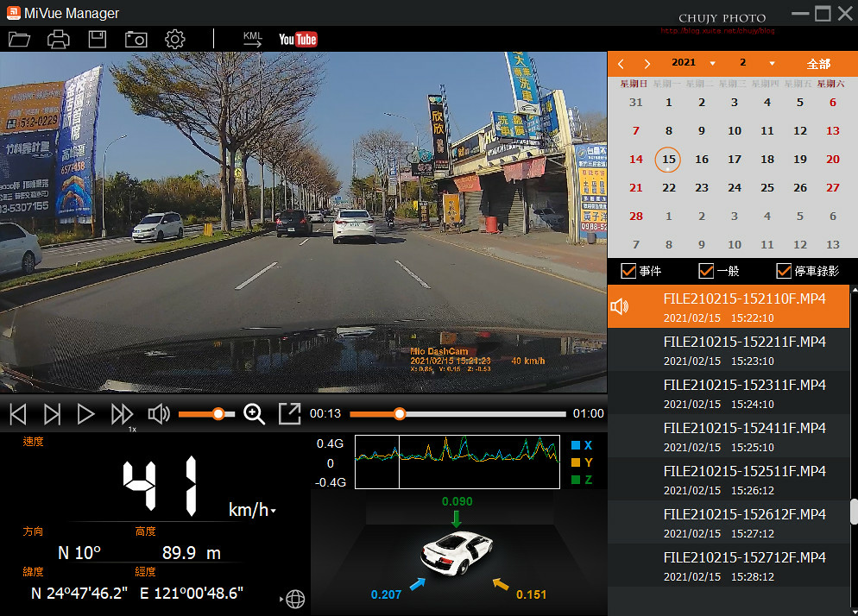858x616 pixels.
Task: Mute audio using playback speaker icon
Action: (159, 414)
